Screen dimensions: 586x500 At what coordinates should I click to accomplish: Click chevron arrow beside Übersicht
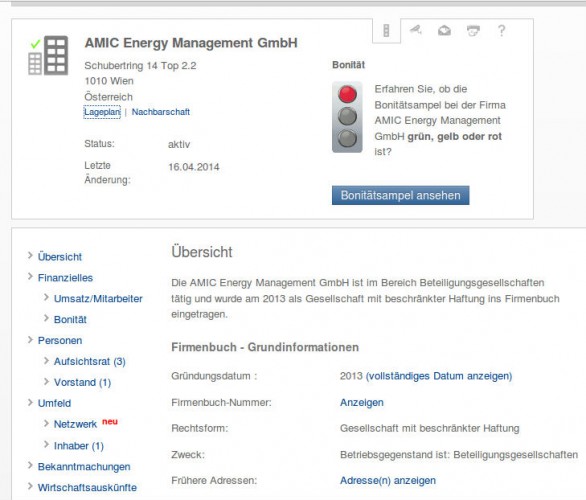(x=30, y=255)
